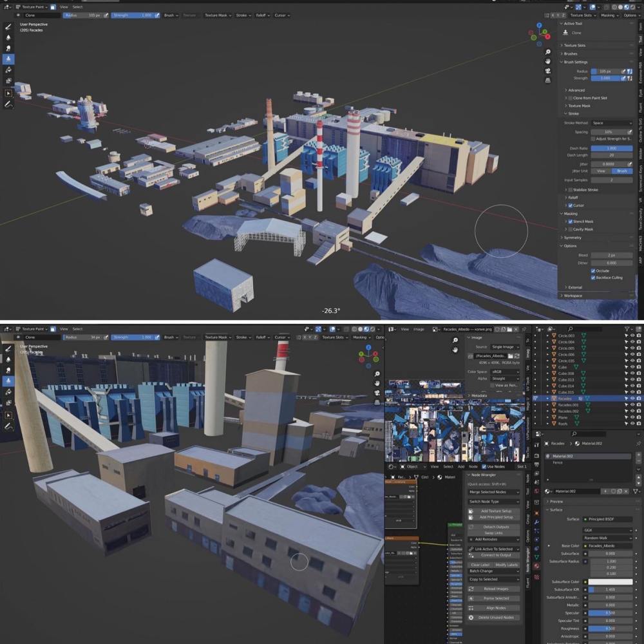
Task: Click the Add Principled Setup button
Action: click(494, 518)
